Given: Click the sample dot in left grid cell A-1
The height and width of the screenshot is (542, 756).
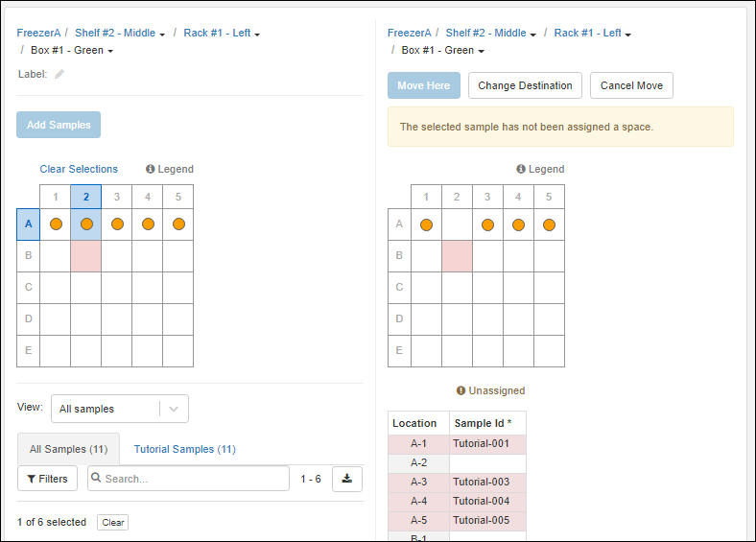Looking at the screenshot, I should point(56,224).
